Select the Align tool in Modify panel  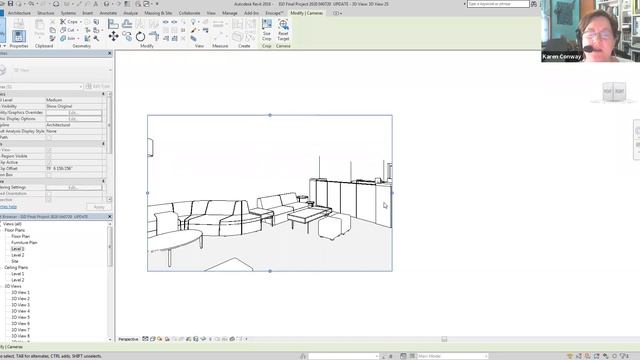click(x=113, y=24)
